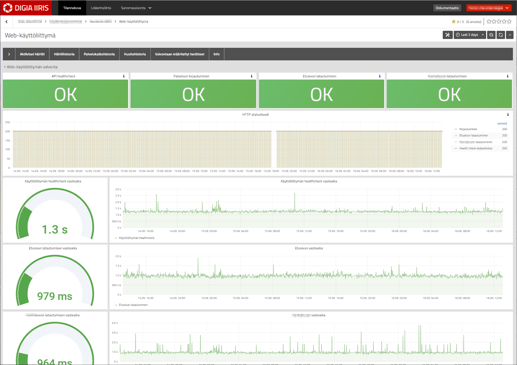Click info icon on API healthcheck panel

pyautogui.click(x=124, y=76)
